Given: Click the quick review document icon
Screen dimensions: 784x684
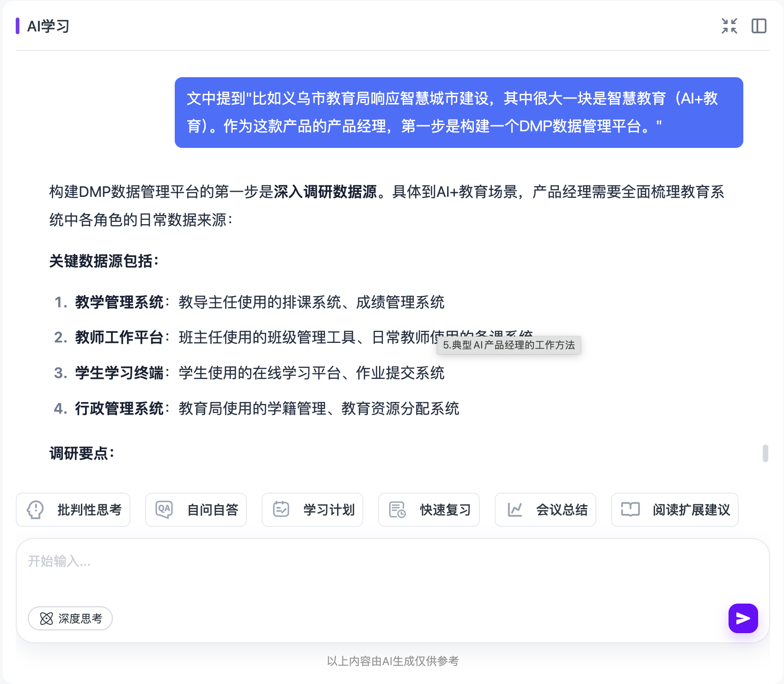Looking at the screenshot, I should (x=397, y=510).
